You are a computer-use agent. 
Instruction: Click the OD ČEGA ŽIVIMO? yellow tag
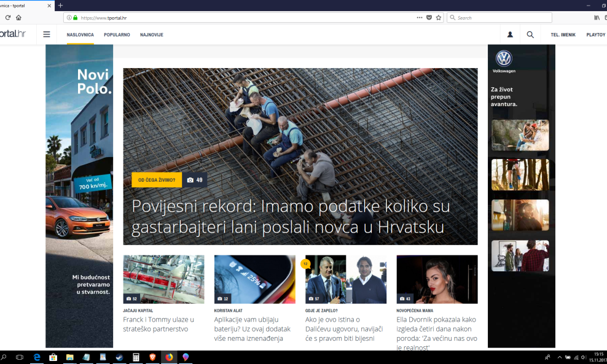coord(157,180)
